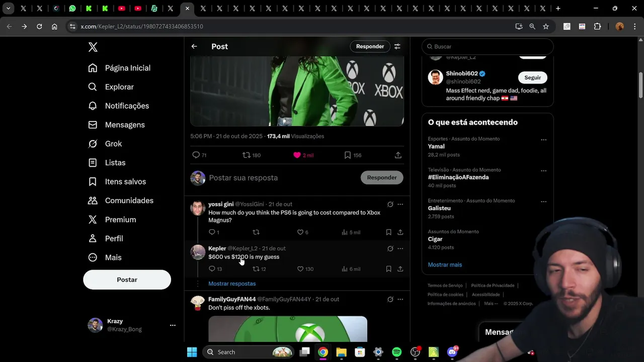
Task: Repost the main post with 180 reposts
Action: pyautogui.click(x=252, y=155)
